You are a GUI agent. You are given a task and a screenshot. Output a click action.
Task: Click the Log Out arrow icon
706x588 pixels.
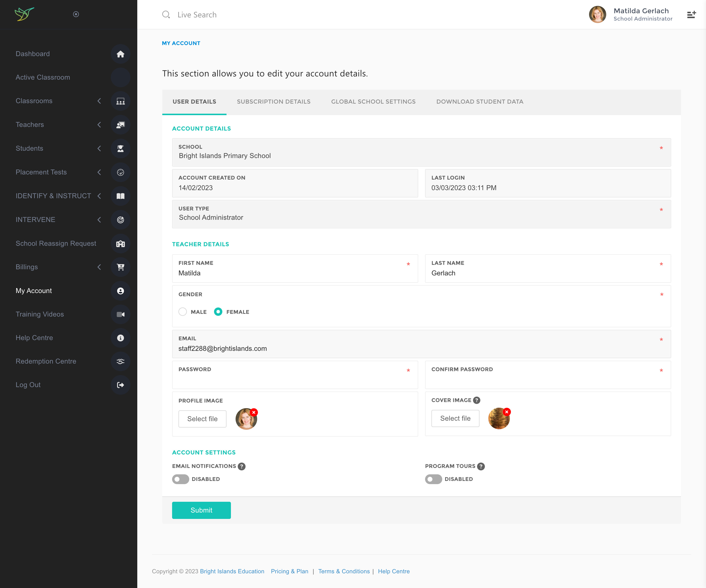120,385
